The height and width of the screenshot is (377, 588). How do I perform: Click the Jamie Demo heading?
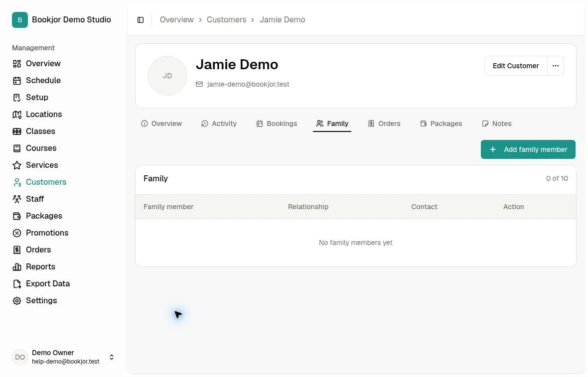[237, 65]
